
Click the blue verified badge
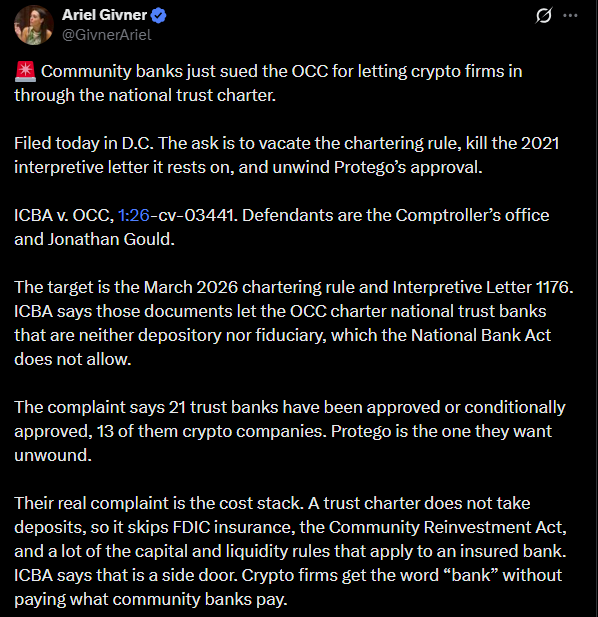coord(159,15)
